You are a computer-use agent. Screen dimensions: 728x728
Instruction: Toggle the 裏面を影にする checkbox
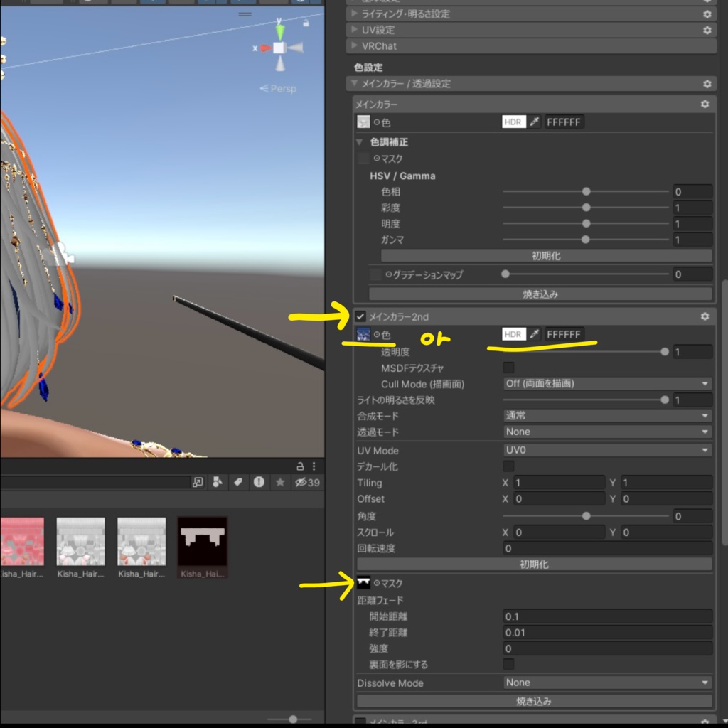tap(508, 664)
